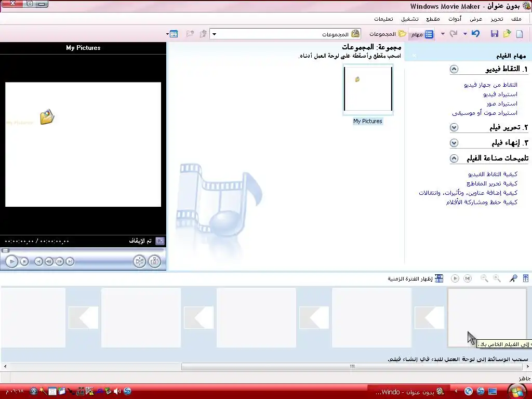Select the first empty storyboard cell
Viewport: 532px width, 399px height.
(487, 317)
